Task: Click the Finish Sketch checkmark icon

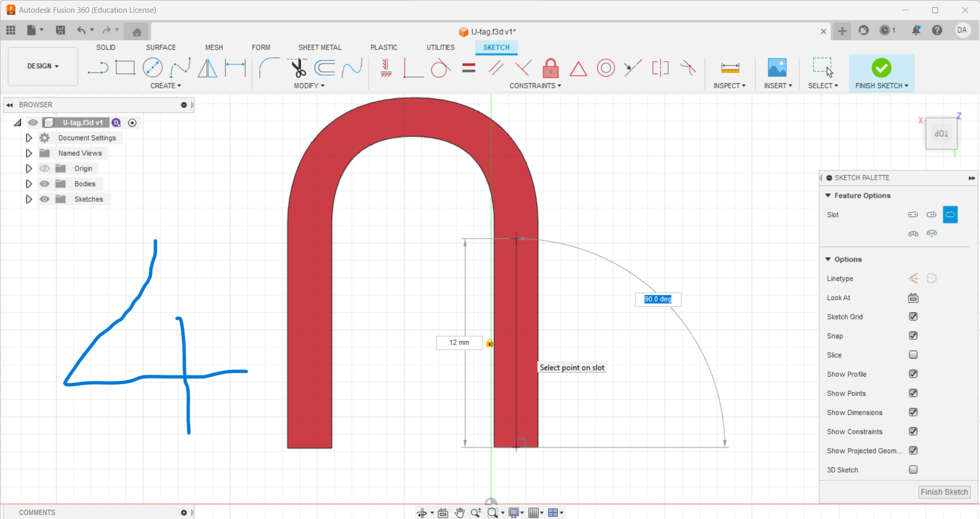Action: coord(882,67)
